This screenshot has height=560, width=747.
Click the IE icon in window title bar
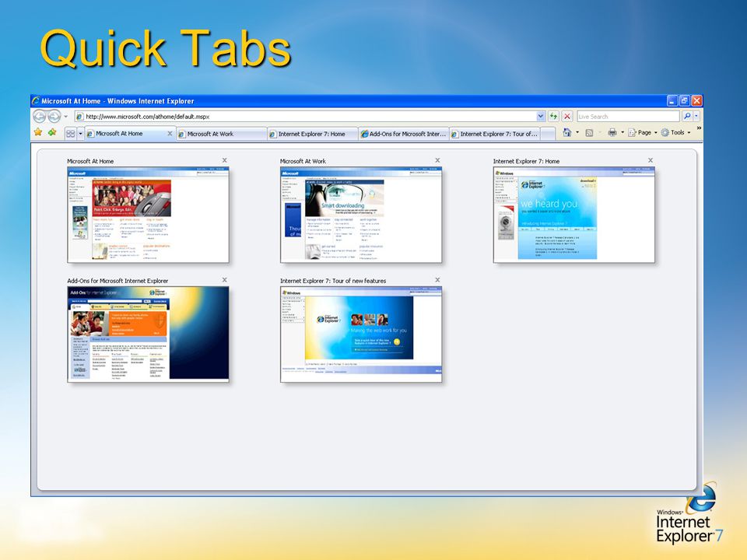tap(36, 100)
